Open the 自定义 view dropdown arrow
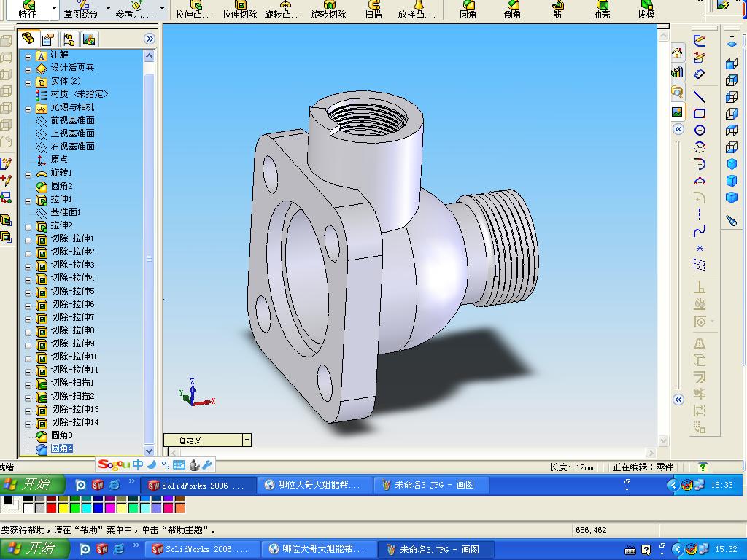 point(247,440)
